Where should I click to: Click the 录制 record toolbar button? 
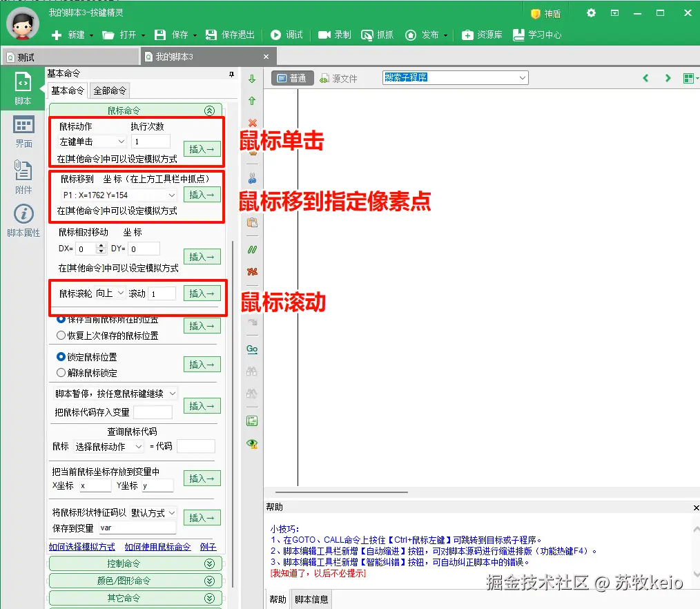[x=334, y=35]
